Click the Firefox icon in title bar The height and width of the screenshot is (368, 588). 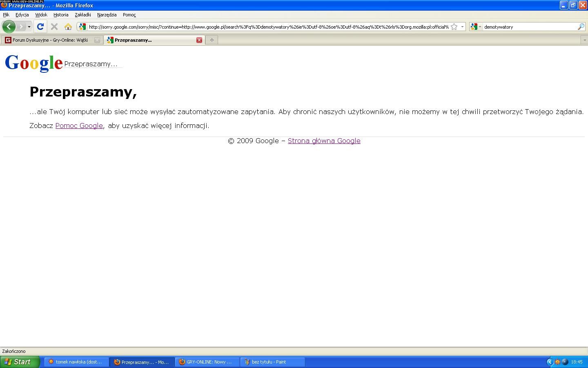(4, 6)
